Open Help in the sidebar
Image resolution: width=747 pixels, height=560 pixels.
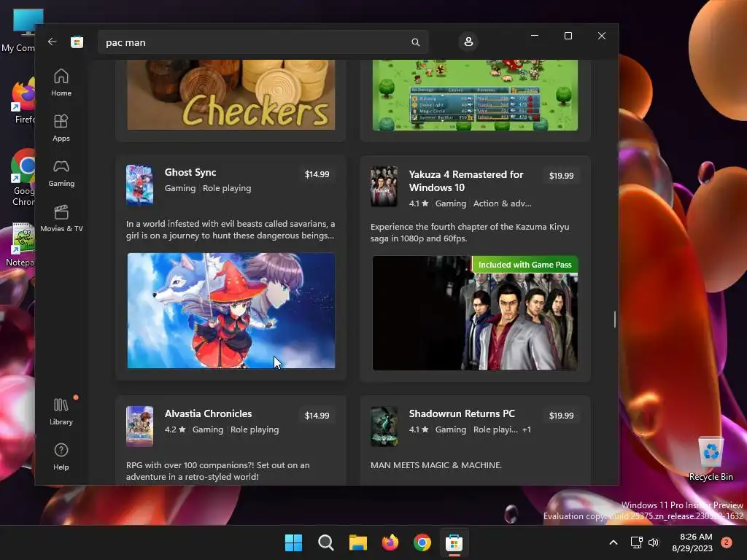point(61,457)
